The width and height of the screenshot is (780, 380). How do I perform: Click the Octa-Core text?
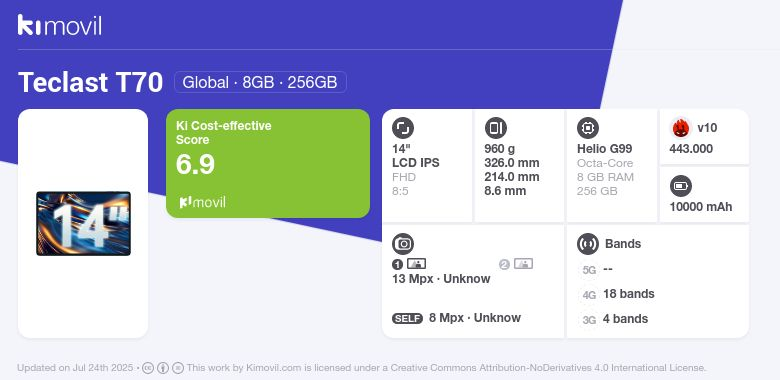click(605, 163)
